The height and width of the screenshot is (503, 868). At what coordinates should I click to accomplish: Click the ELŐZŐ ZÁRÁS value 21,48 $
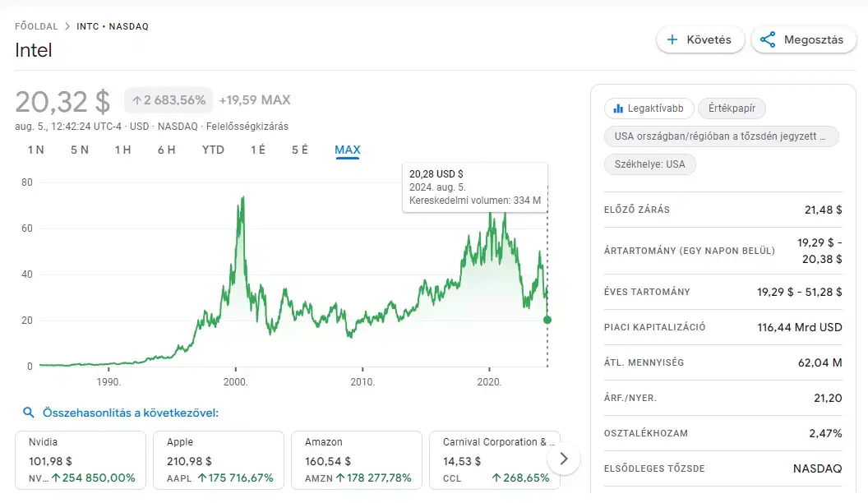823,210
